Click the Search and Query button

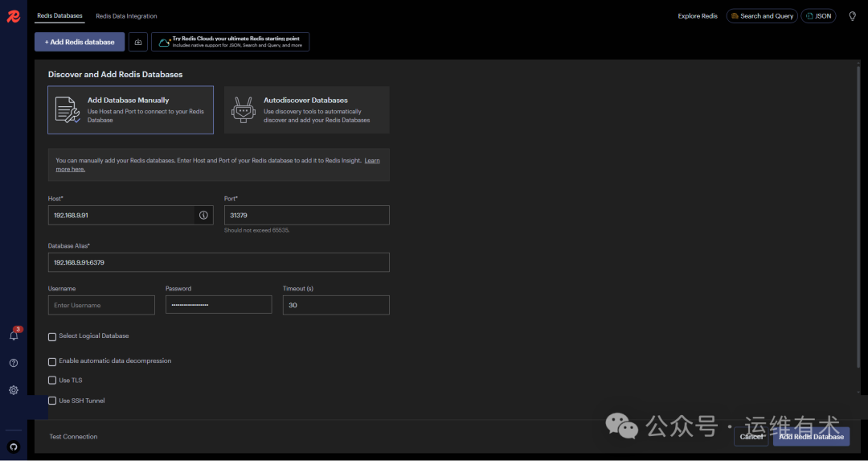tap(762, 16)
